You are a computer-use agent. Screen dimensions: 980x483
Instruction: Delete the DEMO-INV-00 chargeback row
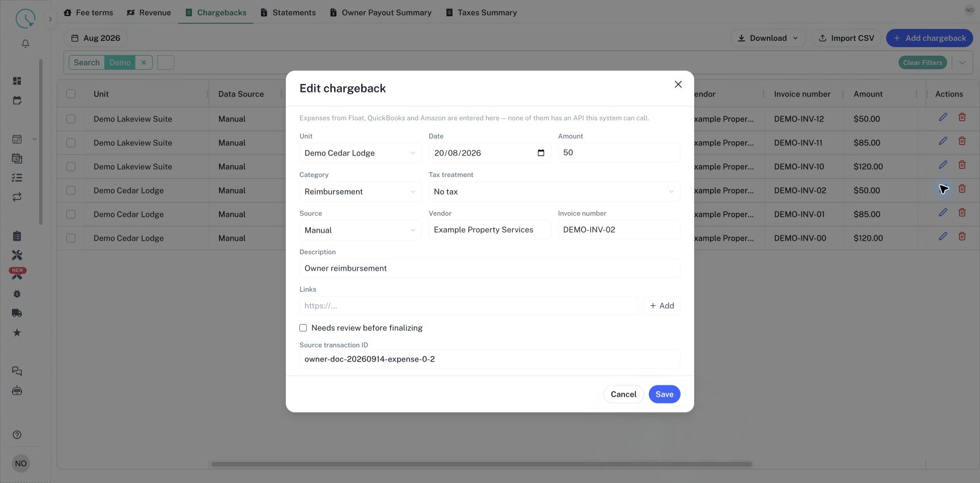point(962,236)
